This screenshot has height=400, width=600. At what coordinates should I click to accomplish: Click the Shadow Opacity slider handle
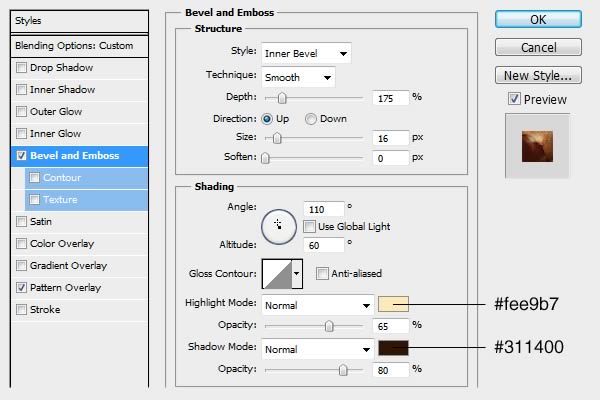343,370
